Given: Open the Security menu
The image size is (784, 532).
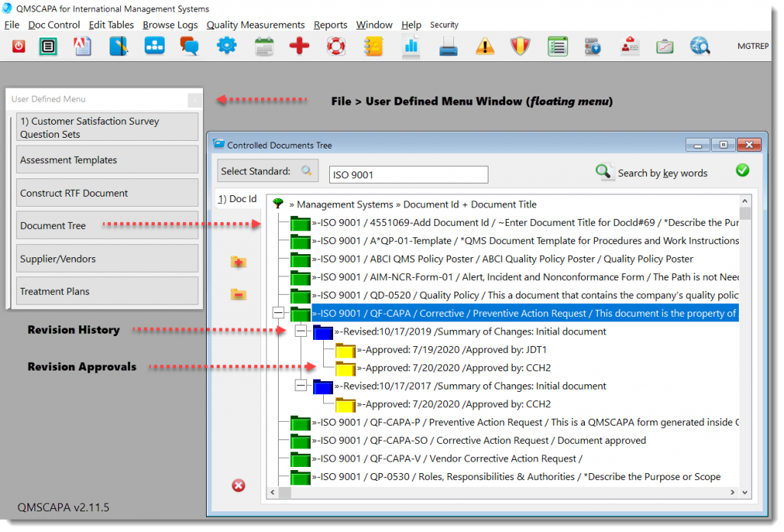Looking at the screenshot, I should pos(444,25).
